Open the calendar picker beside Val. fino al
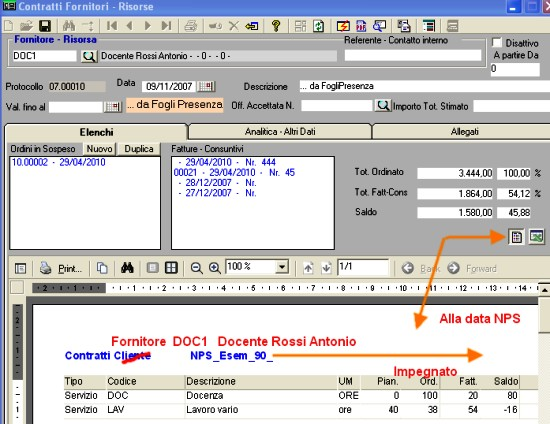550x424 pixels. point(113,107)
